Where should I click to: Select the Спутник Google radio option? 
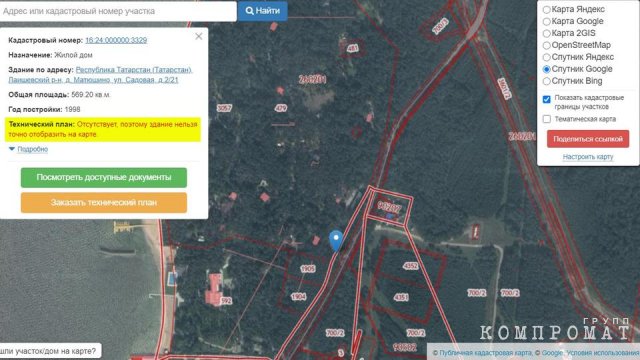point(547,69)
